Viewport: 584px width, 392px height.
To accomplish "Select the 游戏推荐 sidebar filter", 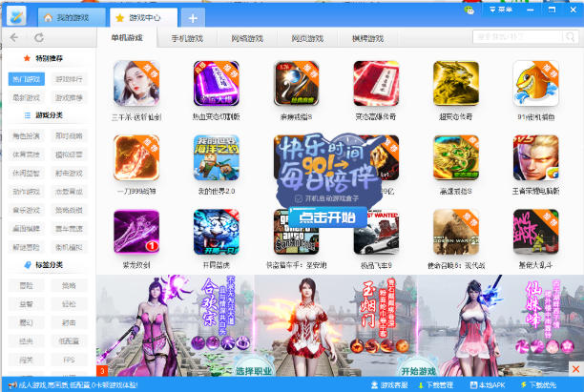I will [x=69, y=97].
